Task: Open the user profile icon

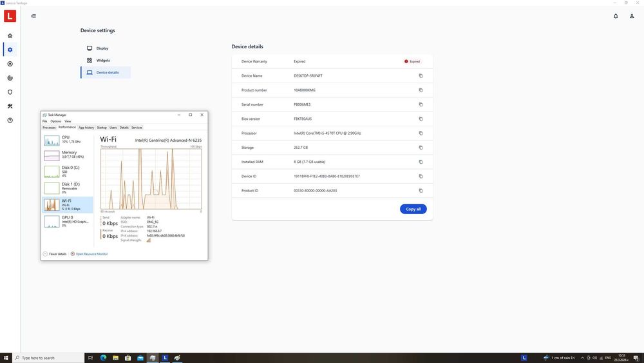Action: (x=632, y=16)
